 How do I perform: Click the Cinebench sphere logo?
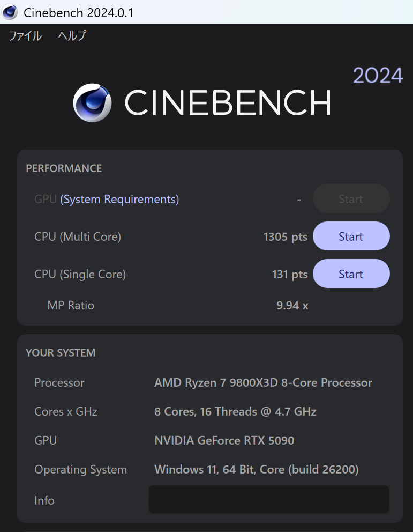pos(92,103)
